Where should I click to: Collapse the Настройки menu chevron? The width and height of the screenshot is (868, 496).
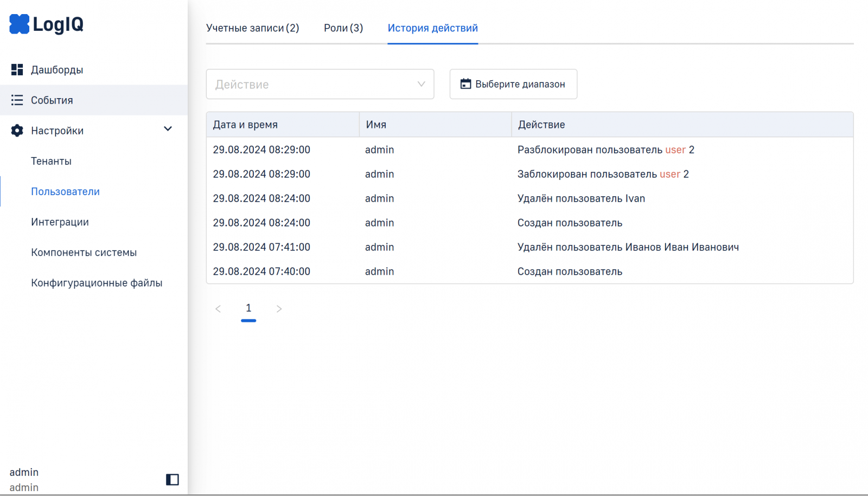click(168, 129)
